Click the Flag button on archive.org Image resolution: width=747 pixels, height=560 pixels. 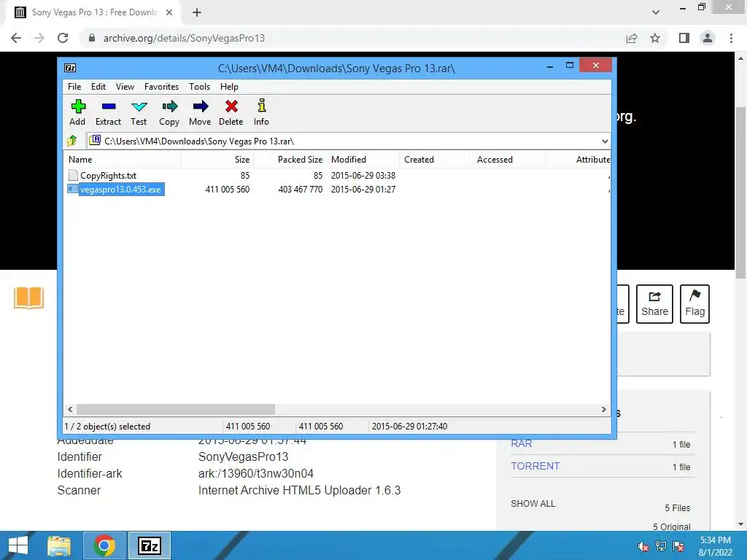click(694, 304)
